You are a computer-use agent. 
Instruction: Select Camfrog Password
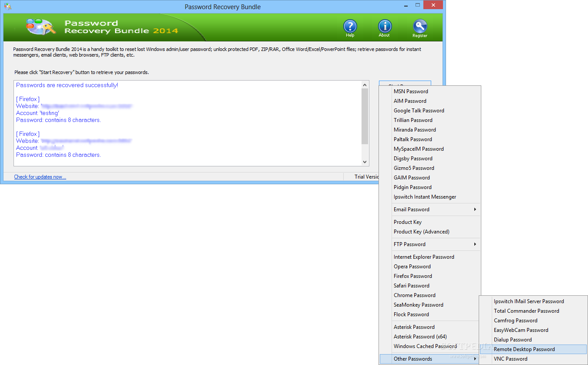533,321
